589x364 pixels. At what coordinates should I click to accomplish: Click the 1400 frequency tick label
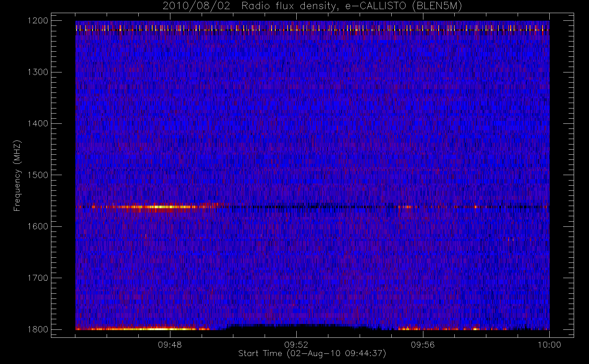38,123
